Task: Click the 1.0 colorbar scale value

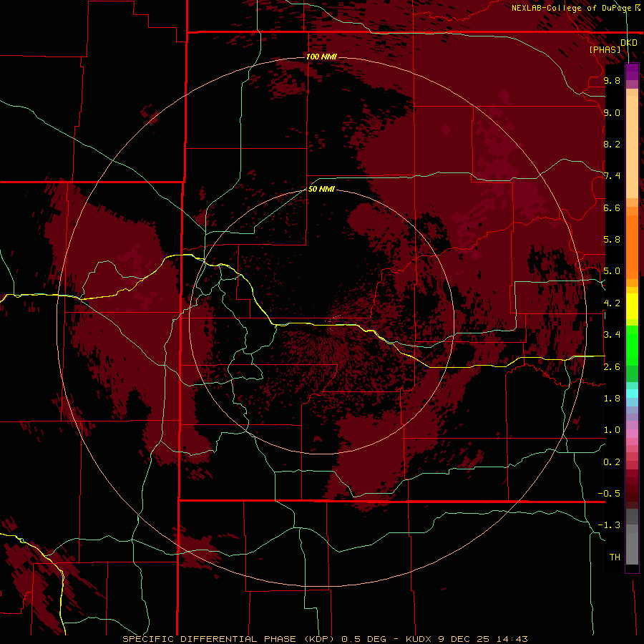Action: (x=612, y=429)
